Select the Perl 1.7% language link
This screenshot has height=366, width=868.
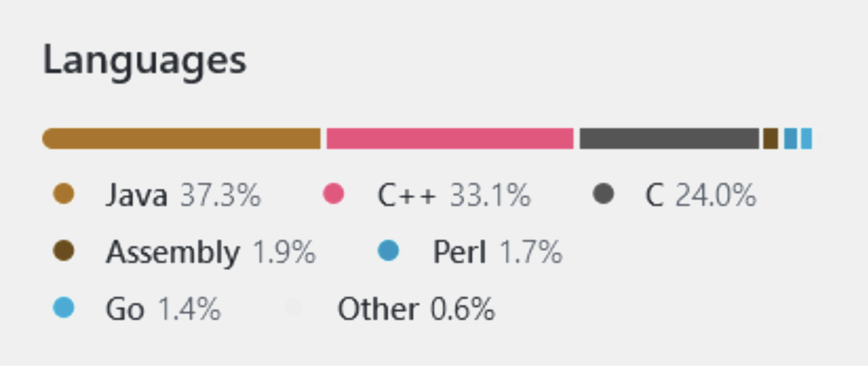(x=497, y=252)
